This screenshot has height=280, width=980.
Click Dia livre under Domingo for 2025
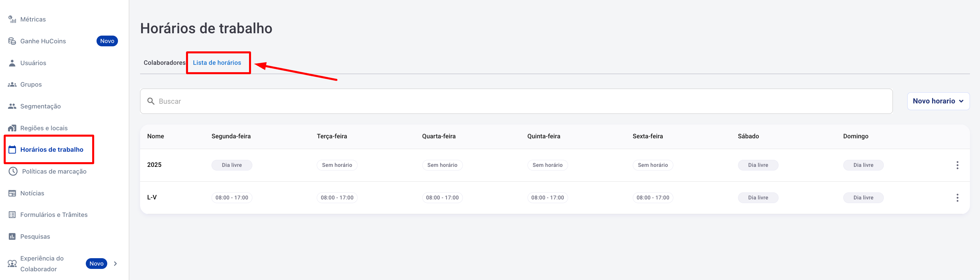point(863,165)
